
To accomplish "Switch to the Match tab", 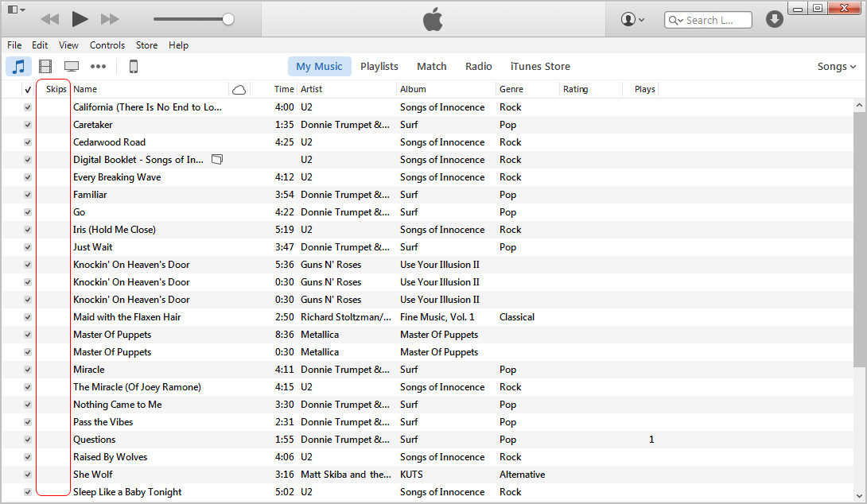I will click(432, 66).
